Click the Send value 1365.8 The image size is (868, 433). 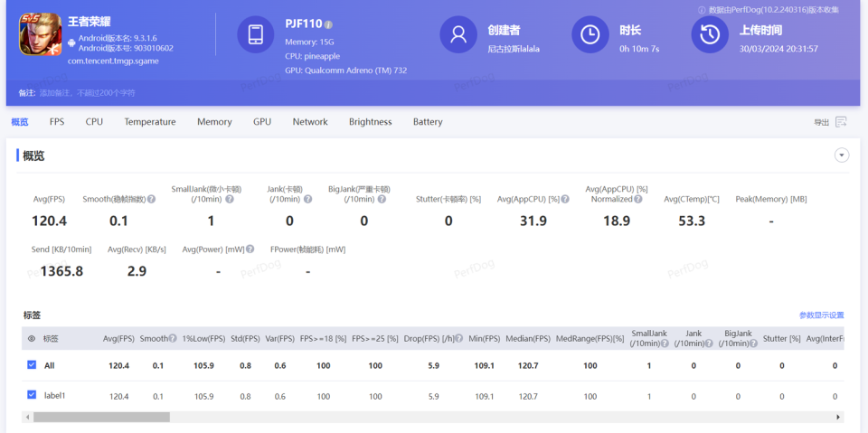pos(61,271)
